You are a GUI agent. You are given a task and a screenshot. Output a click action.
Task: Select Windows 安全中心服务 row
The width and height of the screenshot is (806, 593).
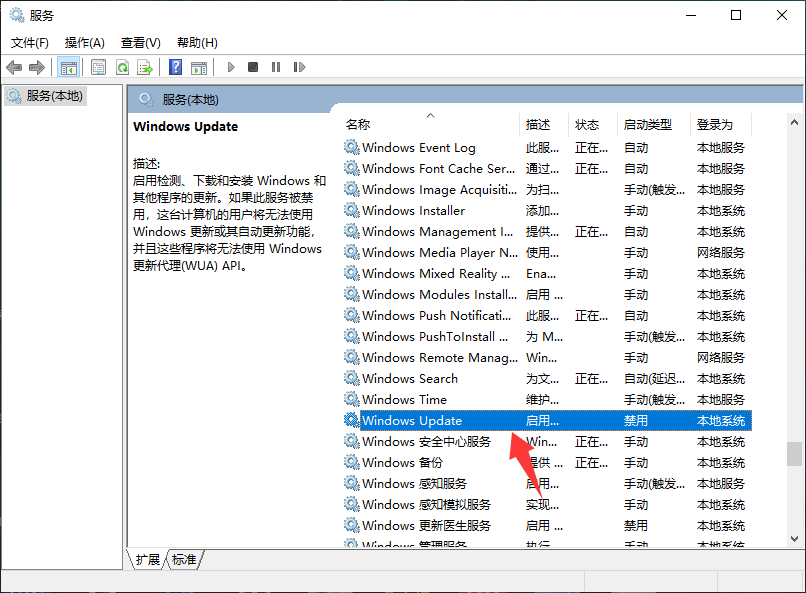(547, 441)
